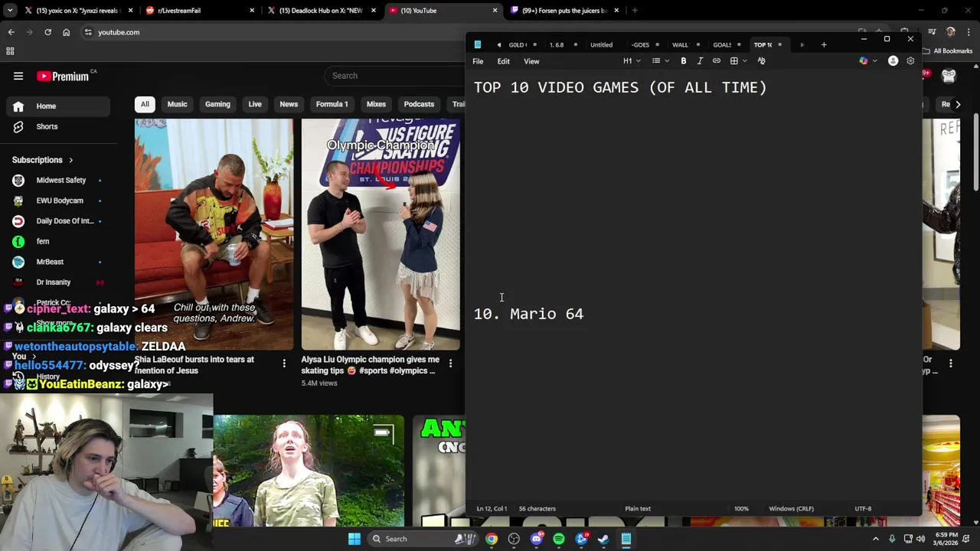
Task: Change UTF-8 encoding in status bar
Action: [x=863, y=509]
